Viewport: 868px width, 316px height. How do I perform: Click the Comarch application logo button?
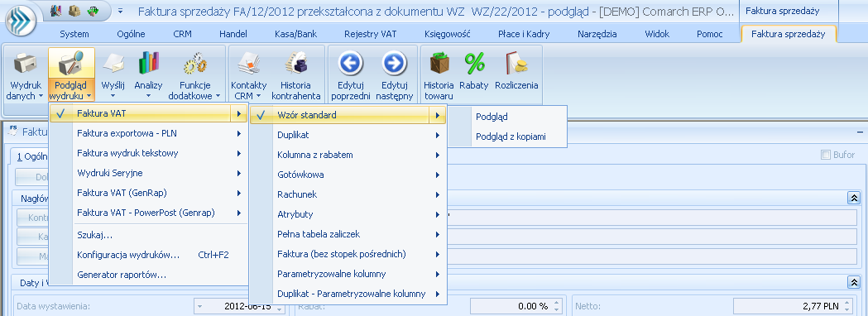(21, 21)
